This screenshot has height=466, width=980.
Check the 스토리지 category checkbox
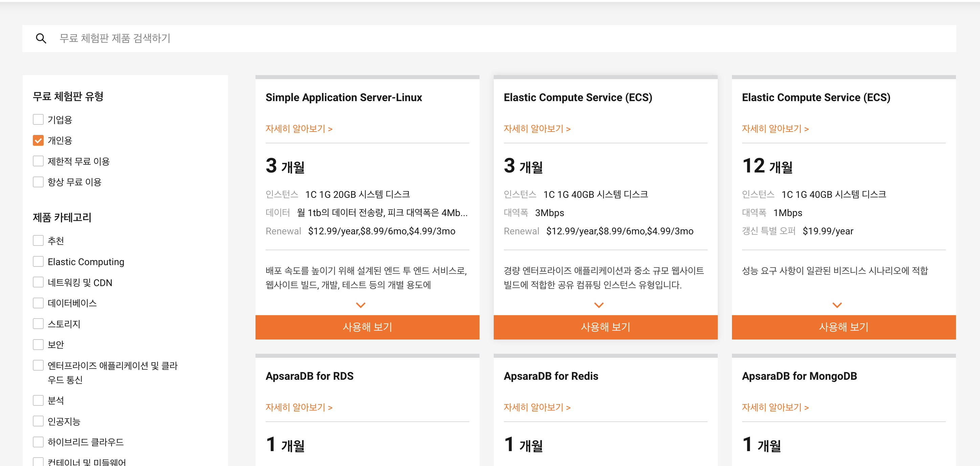tap(38, 324)
